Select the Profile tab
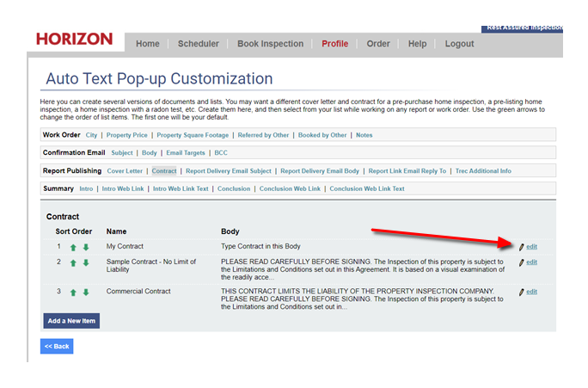Viewport: 588px width, 388px height. pyautogui.click(x=334, y=44)
